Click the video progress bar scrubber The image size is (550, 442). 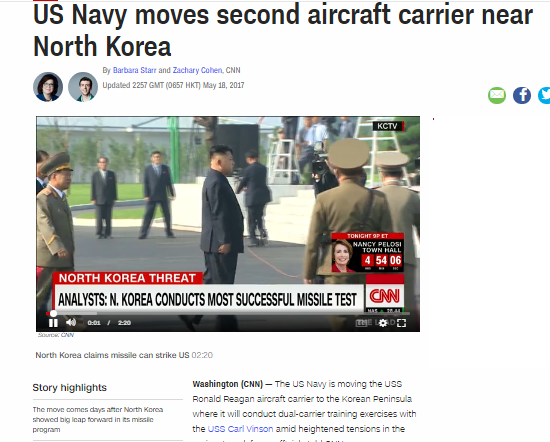pos(53,313)
